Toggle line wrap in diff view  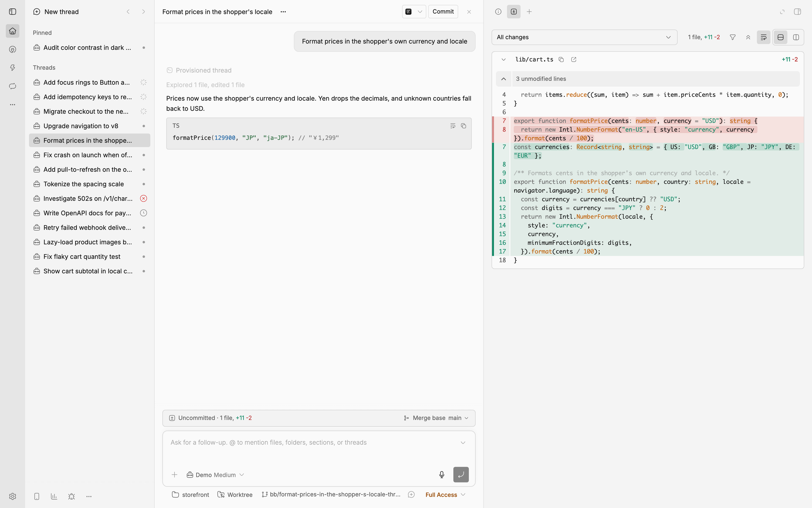point(764,37)
